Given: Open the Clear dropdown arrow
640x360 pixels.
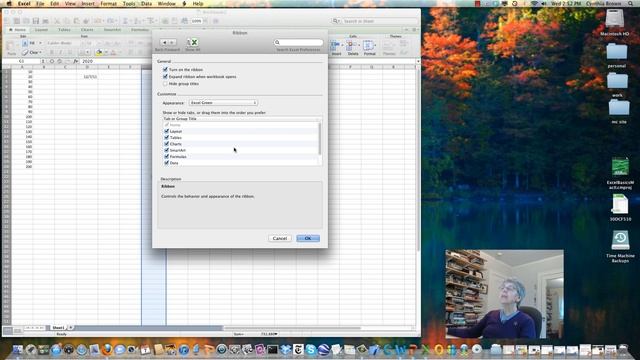Looking at the screenshot, I should pos(40,53).
